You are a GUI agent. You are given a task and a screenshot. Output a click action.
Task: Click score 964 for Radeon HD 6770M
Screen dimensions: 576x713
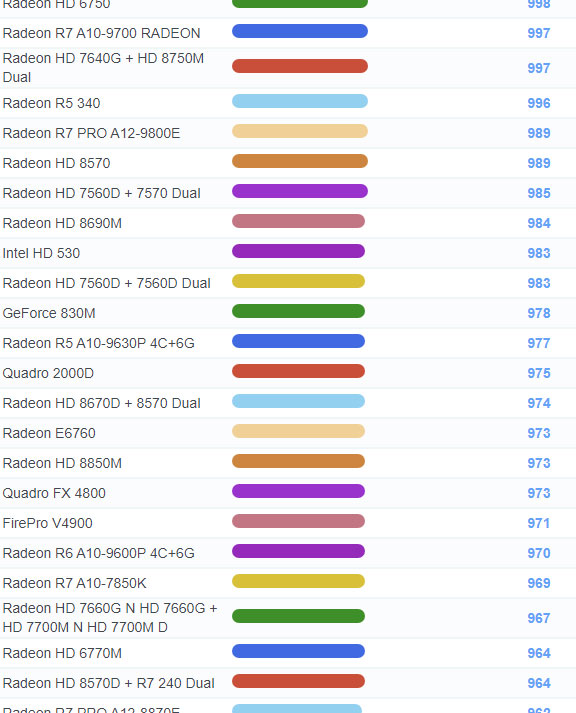pyautogui.click(x=539, y=653)
